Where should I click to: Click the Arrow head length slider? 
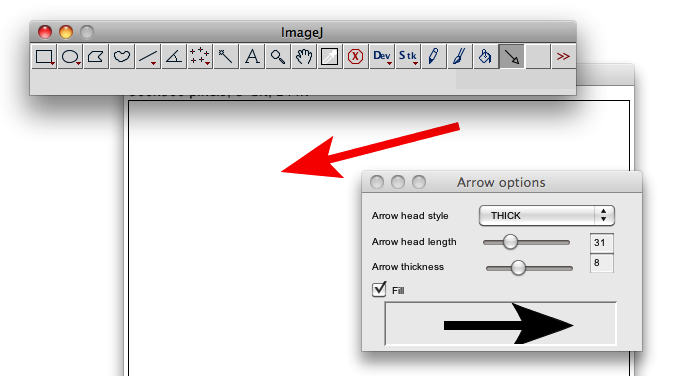(x=526, y=242)
